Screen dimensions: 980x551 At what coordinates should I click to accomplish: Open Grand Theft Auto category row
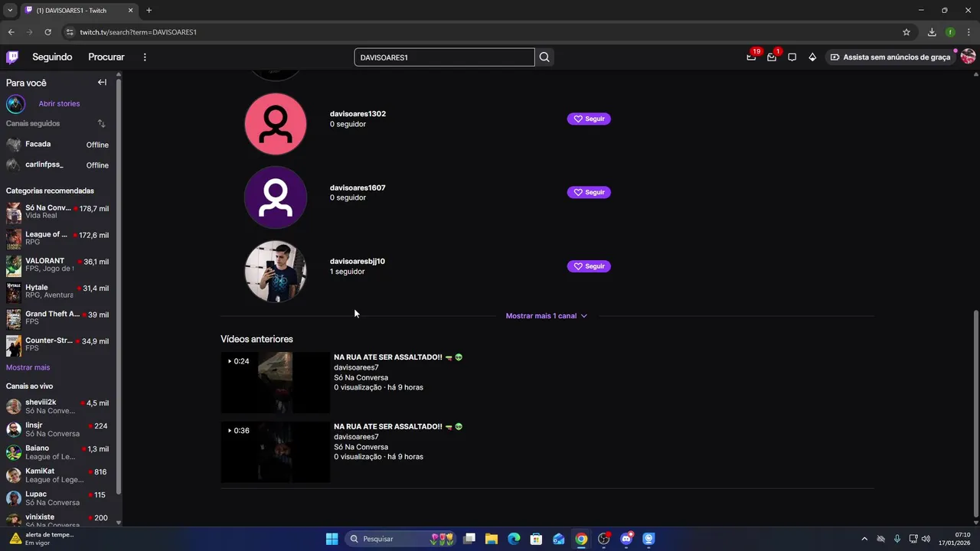[57, 318]
